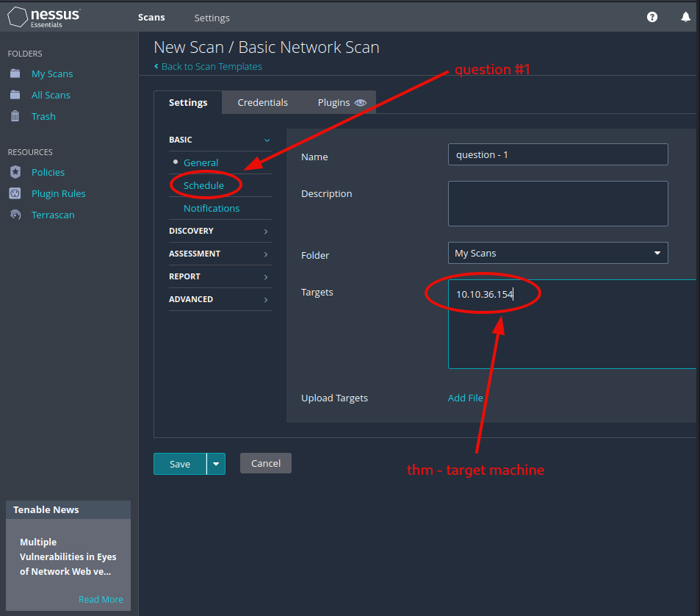700x616 pixels.
Task: Open the help question mark icon
Action: click(x=652, y=17)
